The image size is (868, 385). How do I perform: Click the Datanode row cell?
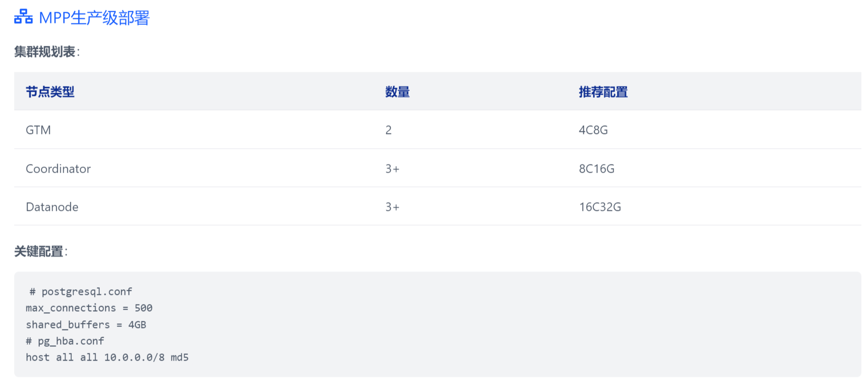pyautogui.click(x=52, y=207)
